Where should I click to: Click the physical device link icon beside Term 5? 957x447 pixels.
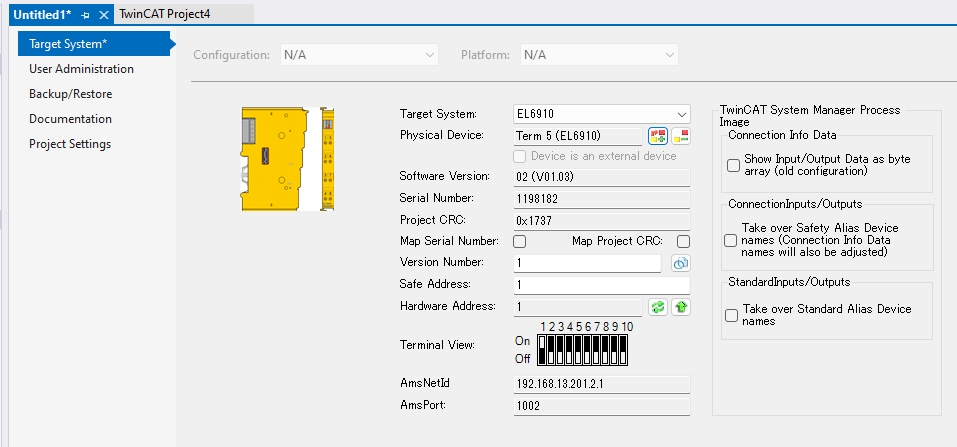click(657, 136)
